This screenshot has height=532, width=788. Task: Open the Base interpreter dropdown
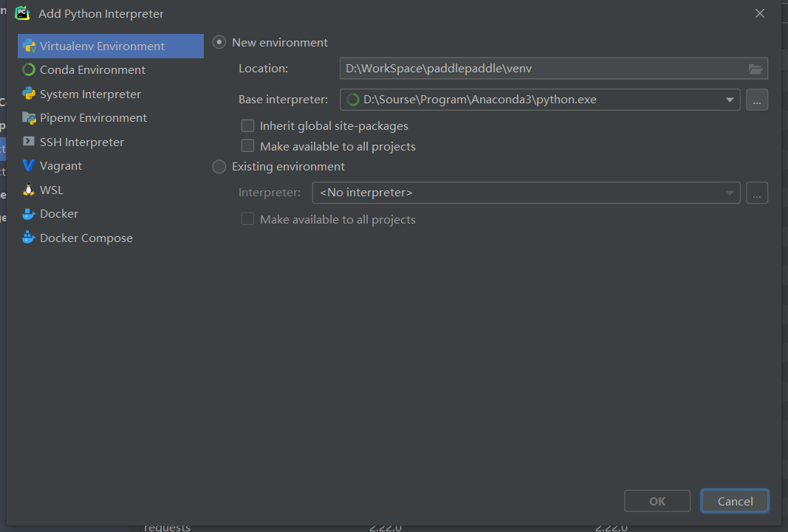tap(730, 99)
